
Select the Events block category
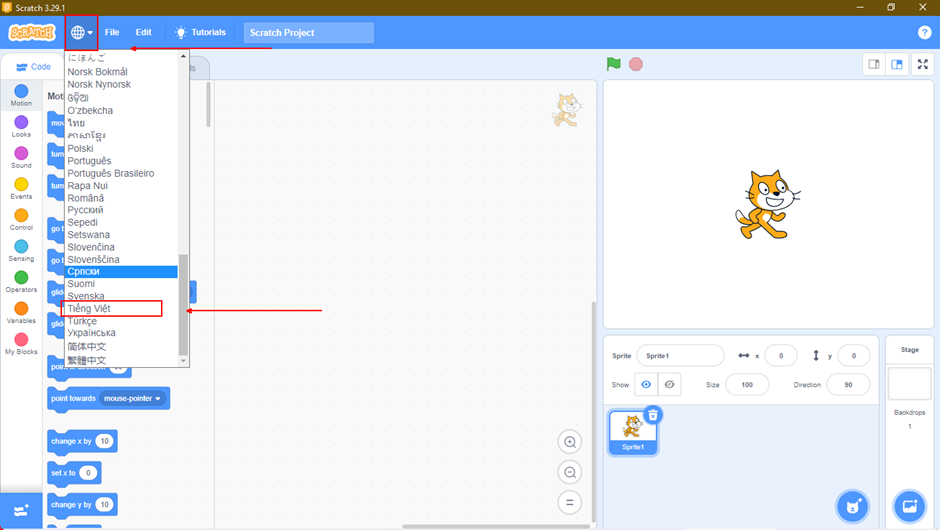tap(21, 188)
